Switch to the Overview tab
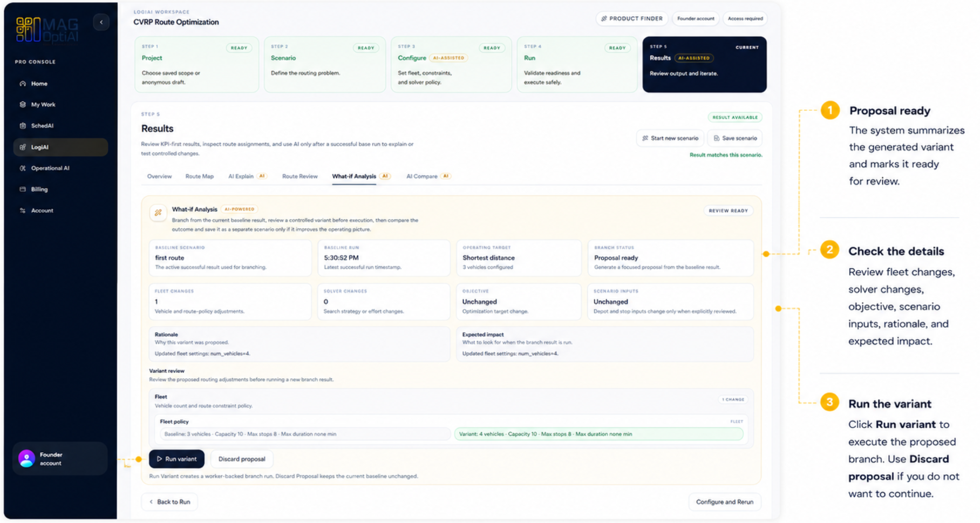Screen dimensions: 980x523 tap(159, 176)
